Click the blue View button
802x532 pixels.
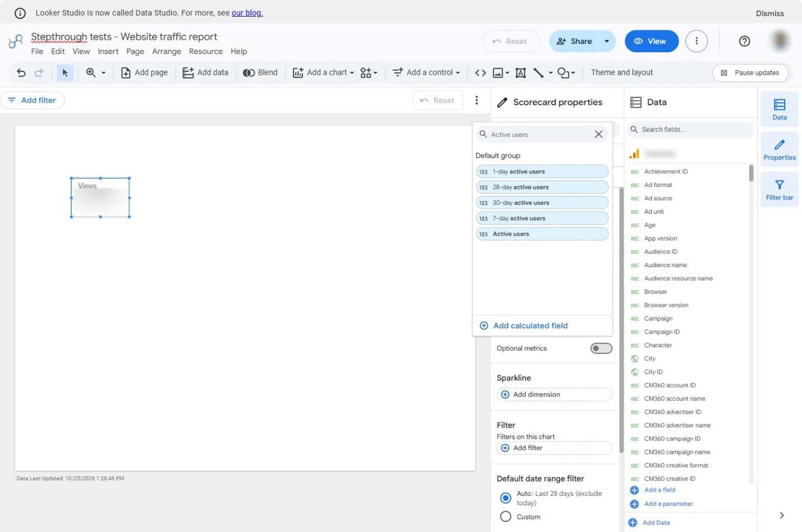(x=652, y=41)
